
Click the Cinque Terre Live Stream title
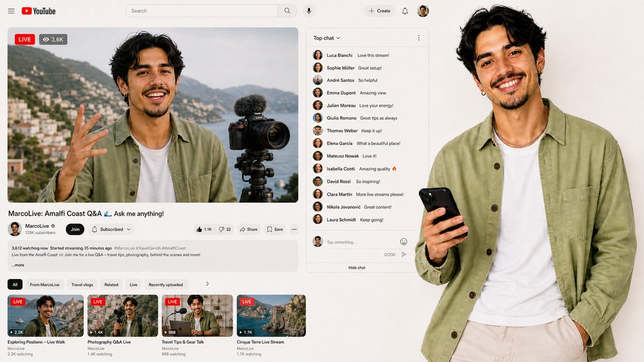click(260, 342)
